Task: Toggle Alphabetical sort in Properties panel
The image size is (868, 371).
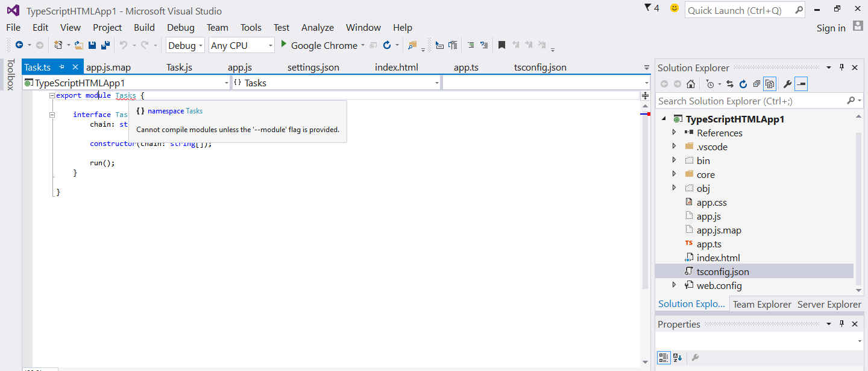Action: [678, 358]
